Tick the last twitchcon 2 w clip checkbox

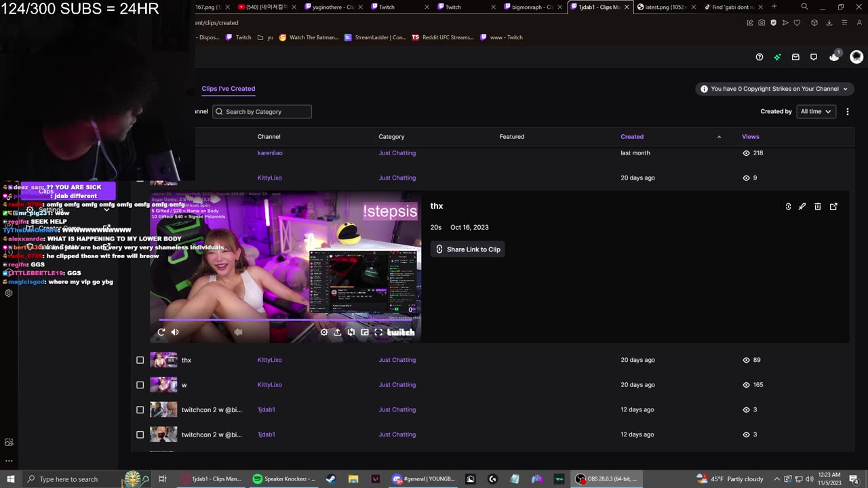coord(140,434)
